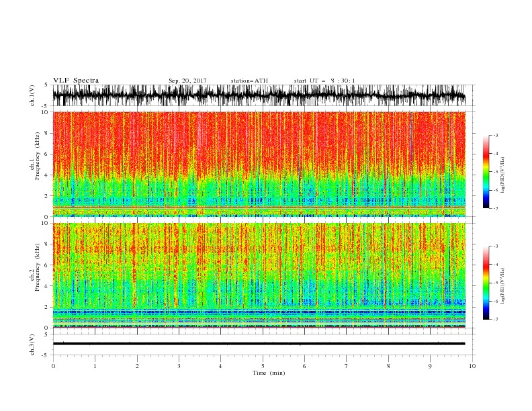This screenshot has width=532, height=411.
Task: Click the 'Time (min)' axis label
Action: [x=269, y=373]
